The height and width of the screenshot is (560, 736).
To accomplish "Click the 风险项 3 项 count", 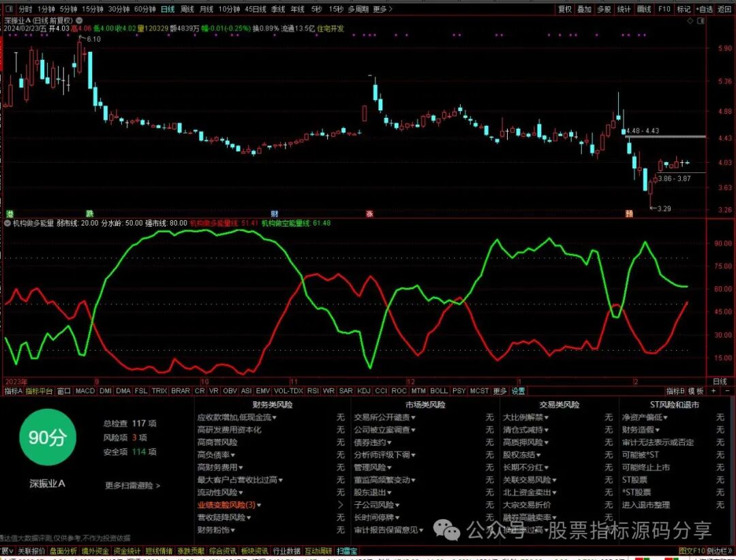I will 125,437.
